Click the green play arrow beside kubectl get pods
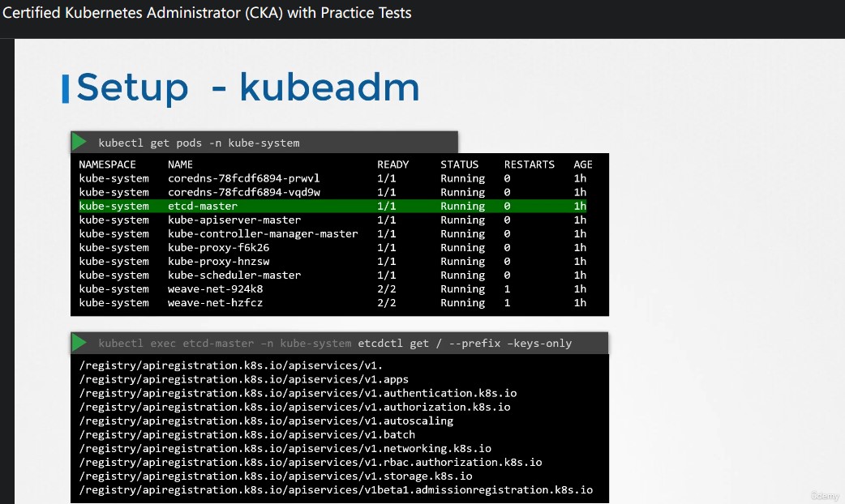Screen dimensions: 845x504 (79, 142)
